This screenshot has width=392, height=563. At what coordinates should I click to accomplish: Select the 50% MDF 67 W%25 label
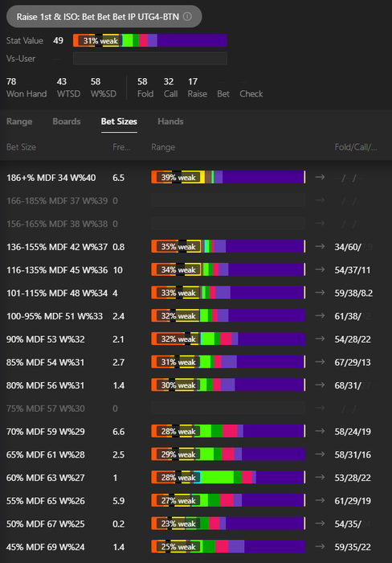click(46, 524)
